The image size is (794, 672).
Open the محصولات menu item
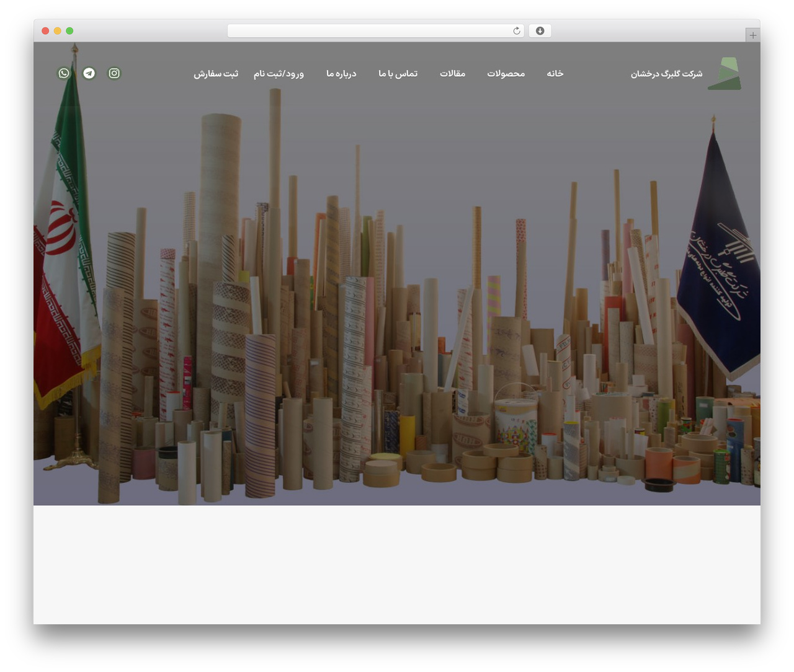[x=506, y=74]
